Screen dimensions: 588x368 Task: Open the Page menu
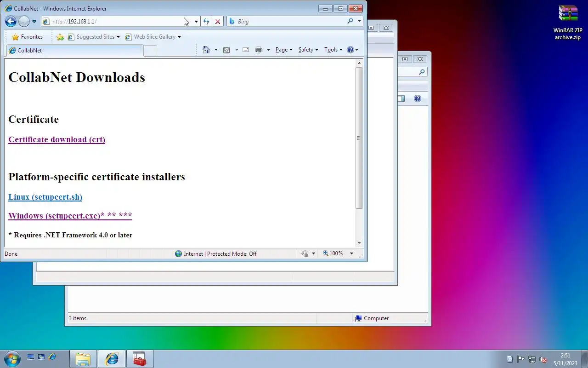pos(284,50)
